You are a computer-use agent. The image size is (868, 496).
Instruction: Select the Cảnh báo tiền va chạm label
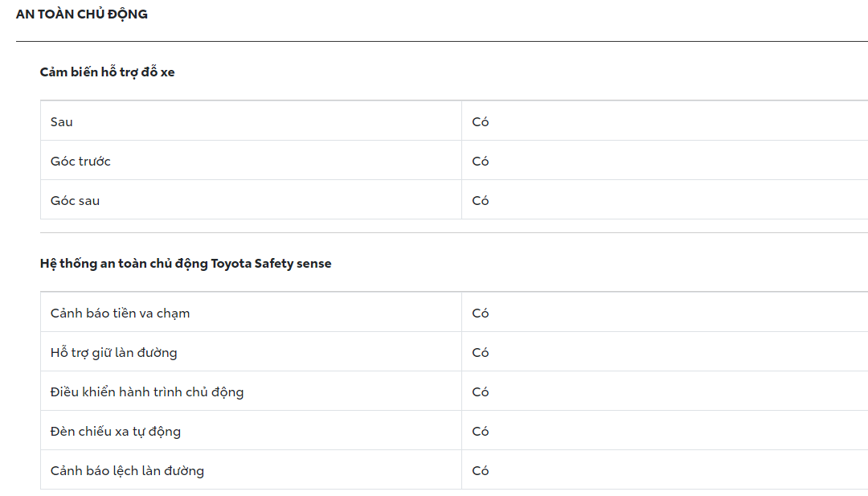point(121,314)
